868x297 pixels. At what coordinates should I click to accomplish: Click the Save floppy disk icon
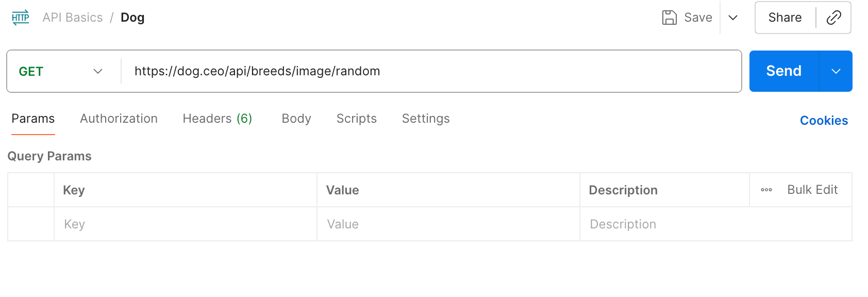click(x=669, y=18)
